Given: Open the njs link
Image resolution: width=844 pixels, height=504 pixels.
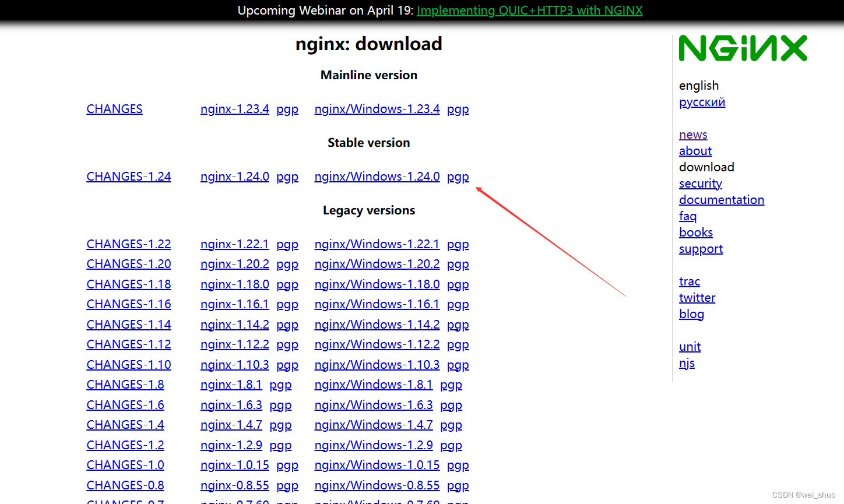Looking at the screenshot, I should click(687, 363).
